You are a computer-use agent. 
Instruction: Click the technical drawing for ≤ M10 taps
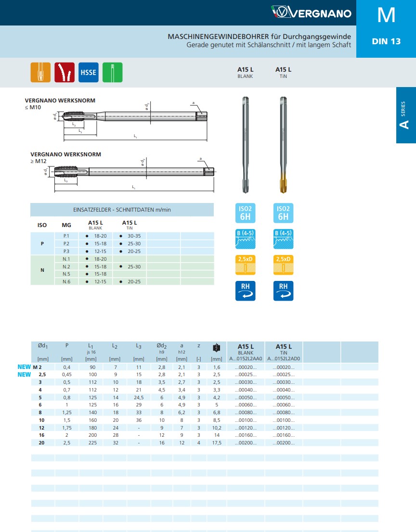pyautogui.click(x=131, y=121)
